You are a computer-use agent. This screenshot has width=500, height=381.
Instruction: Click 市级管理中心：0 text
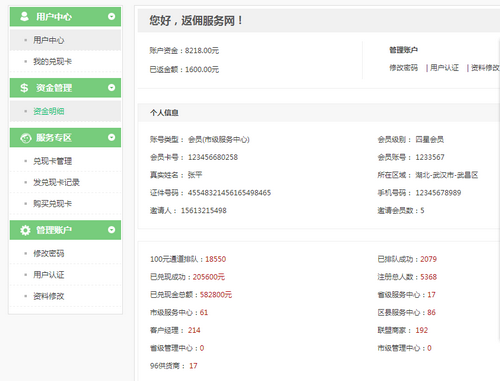[404, 348]
